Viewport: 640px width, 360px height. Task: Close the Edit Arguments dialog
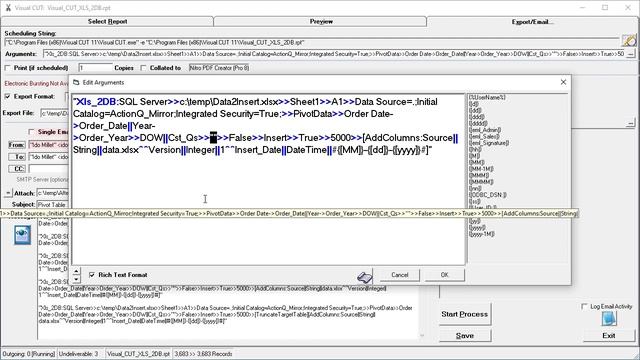tap(563, 82)
